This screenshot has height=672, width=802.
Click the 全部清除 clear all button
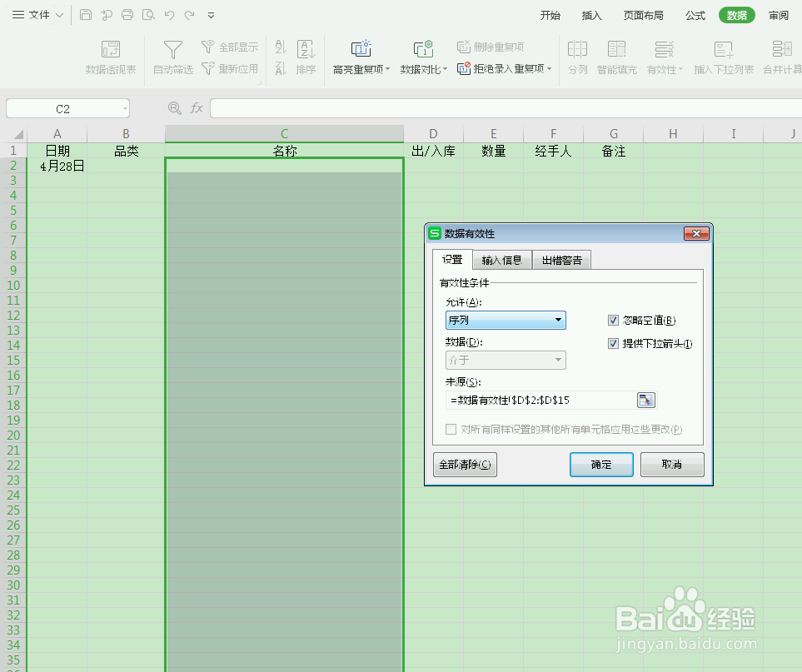click(465, 464)
